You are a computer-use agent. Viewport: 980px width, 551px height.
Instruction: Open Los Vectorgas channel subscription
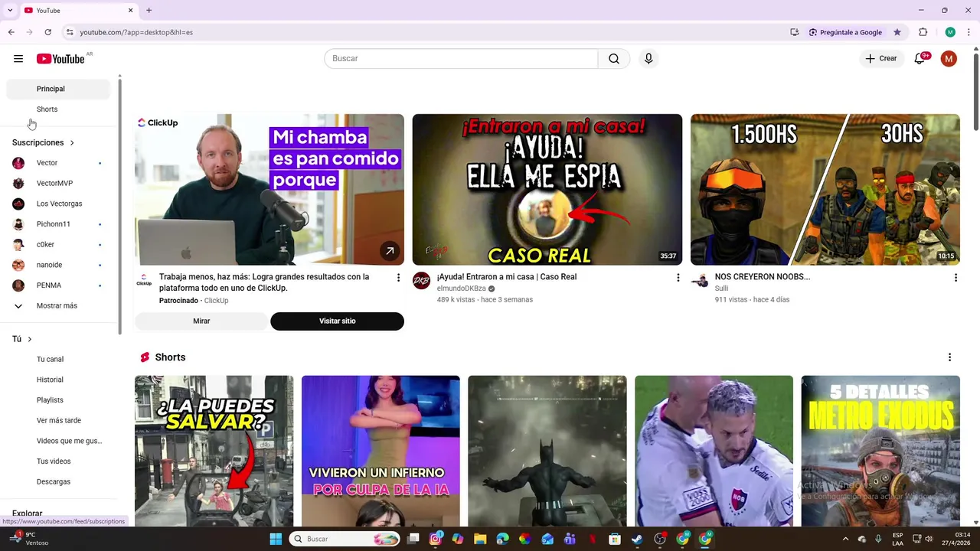tap(58, 204)
